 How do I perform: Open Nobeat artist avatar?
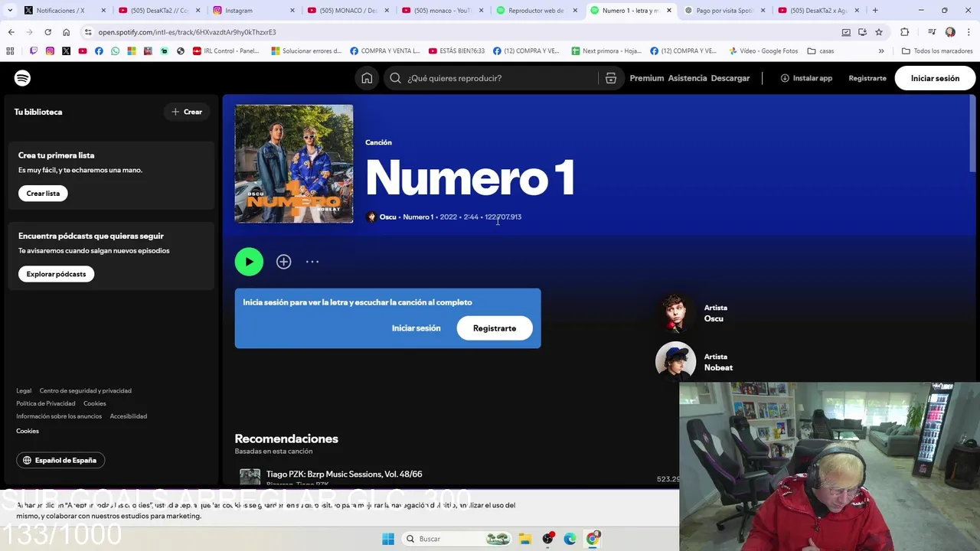(x=675, y=361)
